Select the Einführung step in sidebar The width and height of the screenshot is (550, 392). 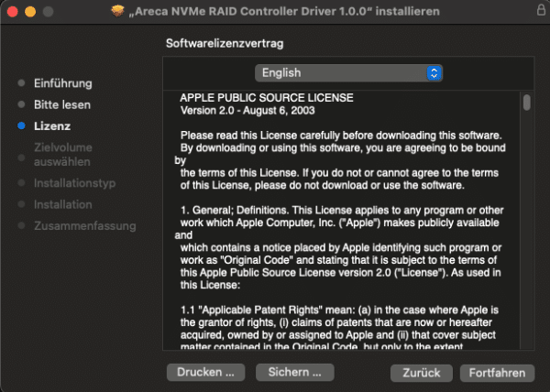point(62,83)
